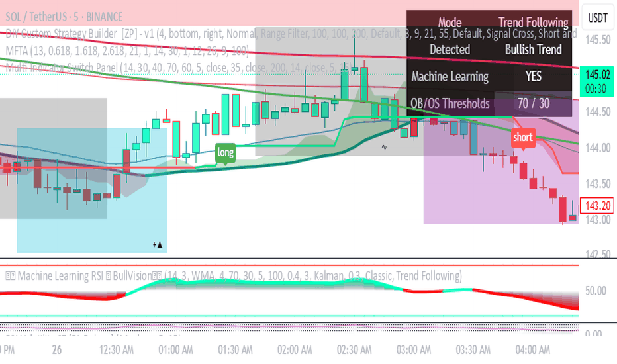617x364 pixels.
Task: Select the Machine Learning RSI BullVision legend
Action: point(234,275)
